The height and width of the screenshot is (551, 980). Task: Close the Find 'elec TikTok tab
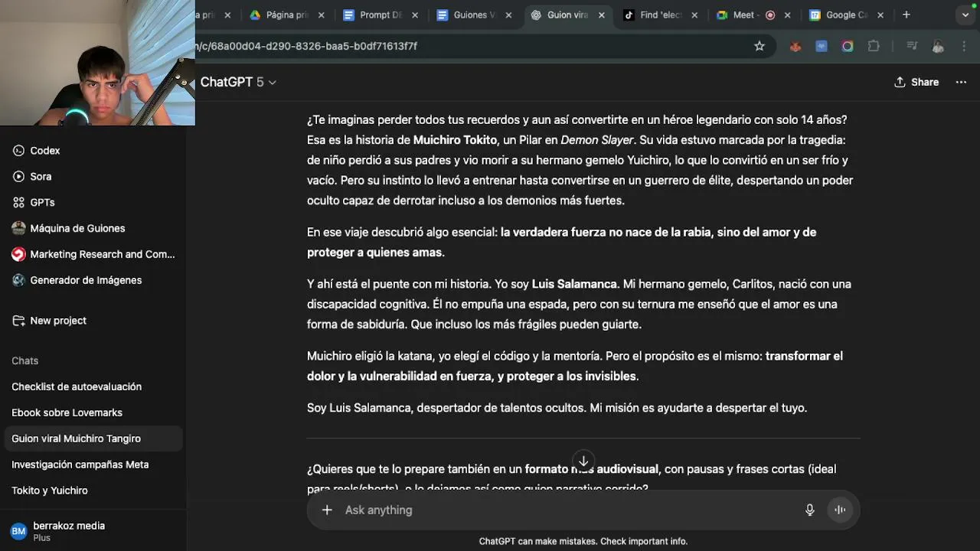click(x=694, y=15)
